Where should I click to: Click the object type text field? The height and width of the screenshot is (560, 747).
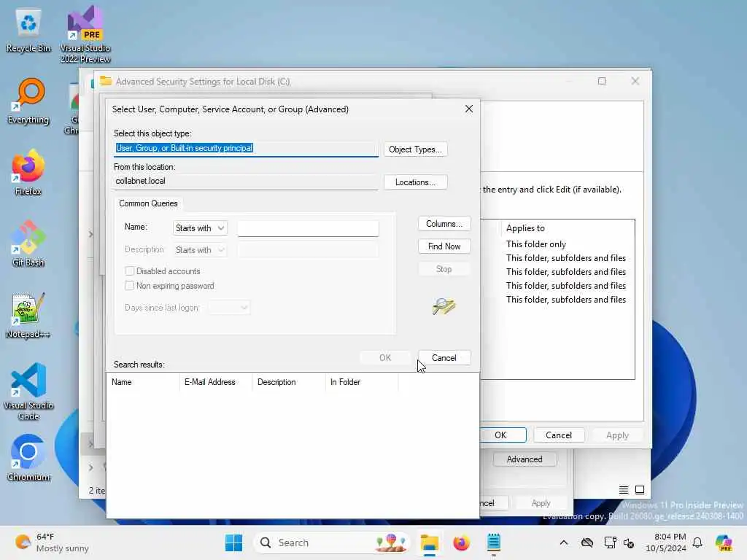(247, 149)
